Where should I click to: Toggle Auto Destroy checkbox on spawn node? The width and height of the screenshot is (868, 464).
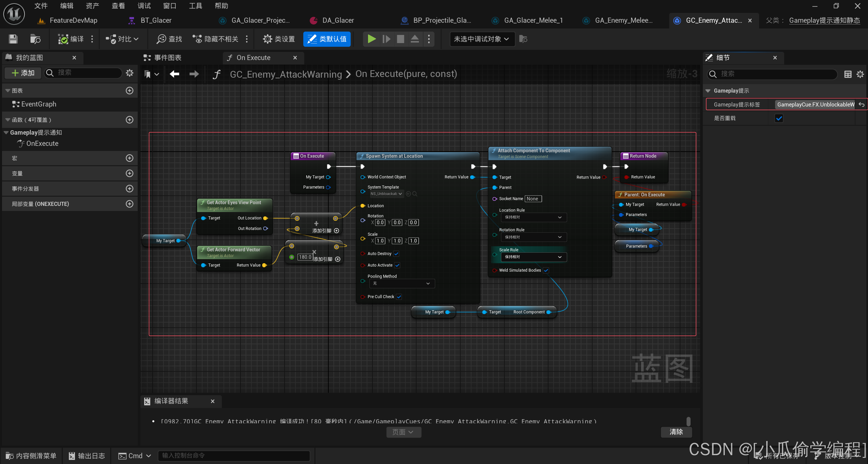pyautogui.click(x=396, y=254)
